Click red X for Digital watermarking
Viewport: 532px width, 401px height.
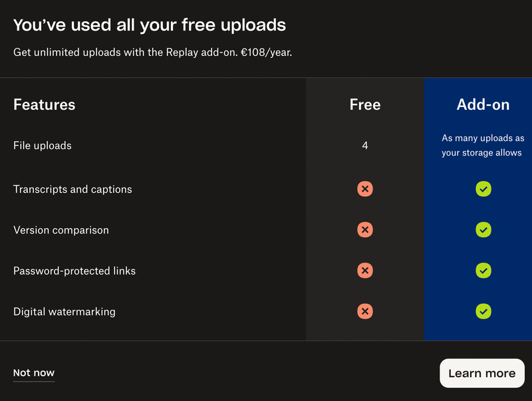(x=364, y=311)
